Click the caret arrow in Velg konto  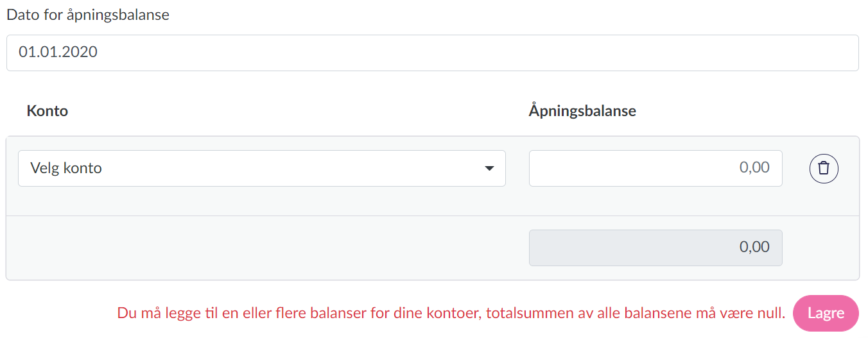[489, 169]
